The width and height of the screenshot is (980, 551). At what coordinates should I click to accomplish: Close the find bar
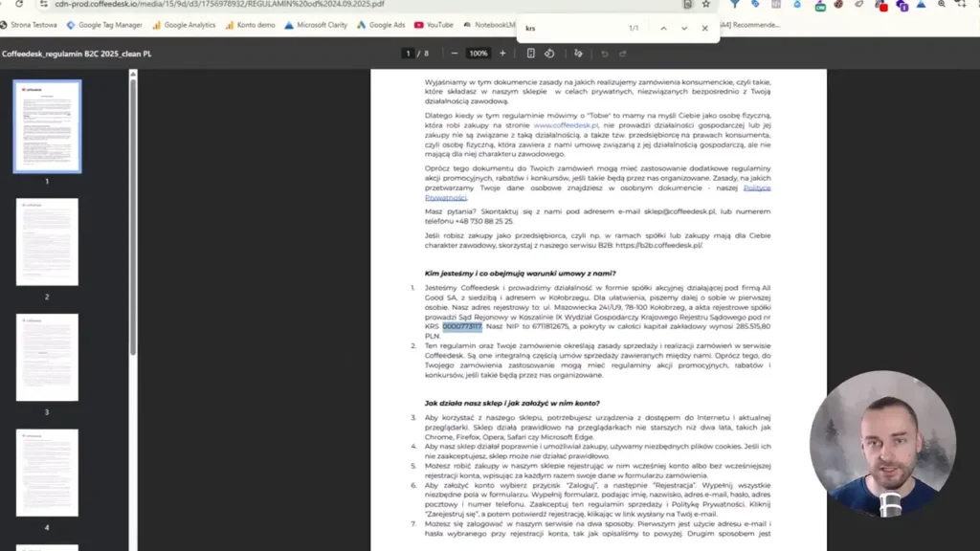[705, 28]
